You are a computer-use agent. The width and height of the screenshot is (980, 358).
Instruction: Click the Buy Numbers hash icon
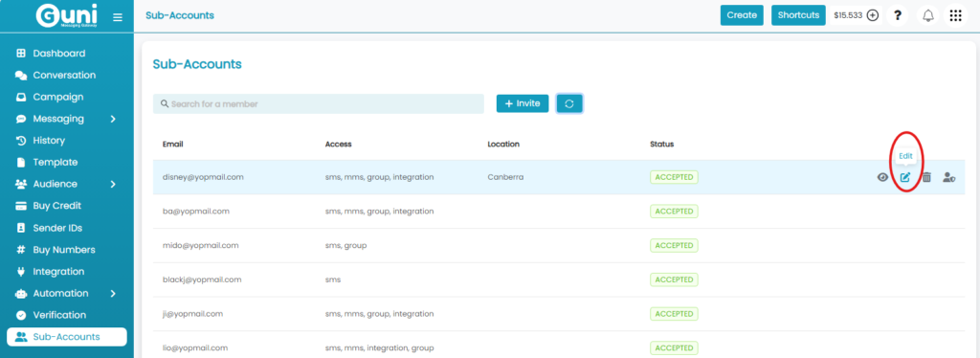click(x=21, y=250)
